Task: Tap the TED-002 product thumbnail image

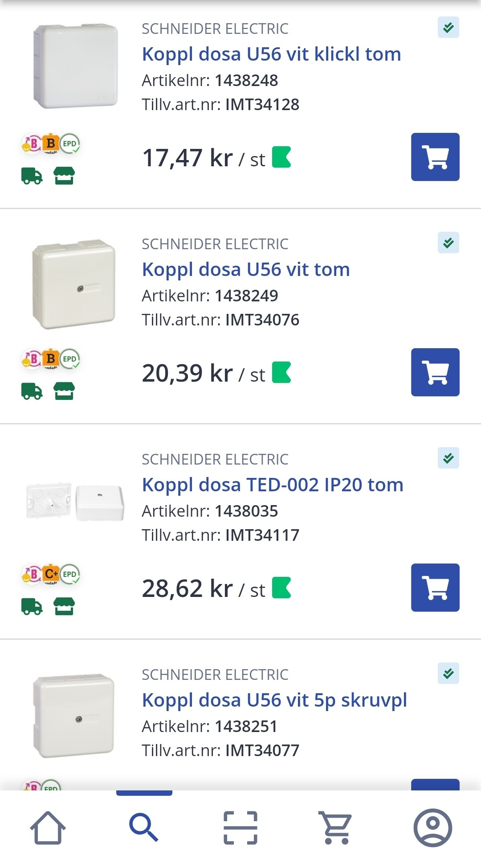Action: [x=75, y=502]
